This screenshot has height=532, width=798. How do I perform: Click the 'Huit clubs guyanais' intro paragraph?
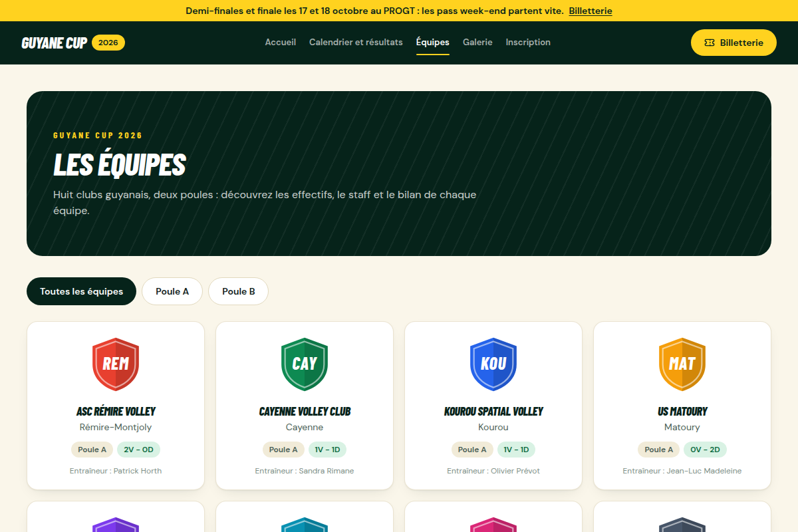click(x=265, y=203)
